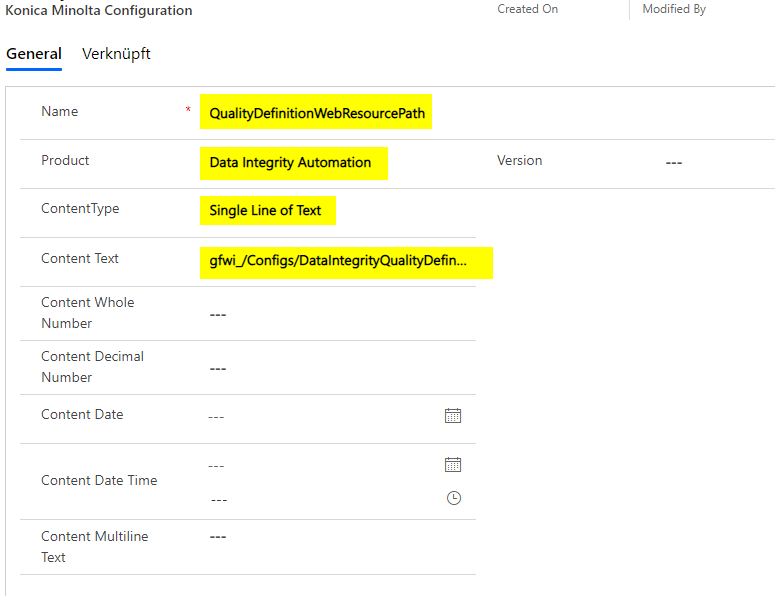Click the Content Decimal Number label
This screenshot has height=596, width=775.
(x=92, y=367)
